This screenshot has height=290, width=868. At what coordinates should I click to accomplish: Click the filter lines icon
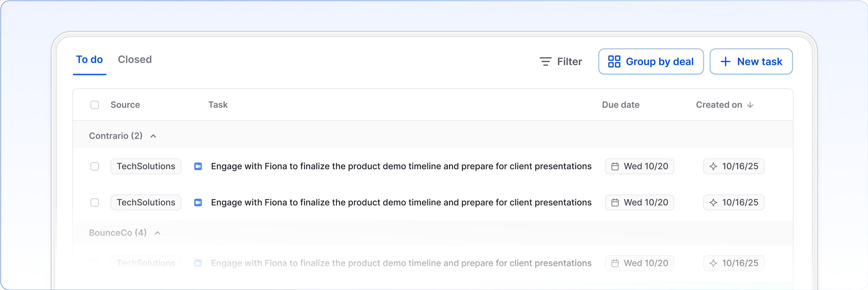(545, 61)
